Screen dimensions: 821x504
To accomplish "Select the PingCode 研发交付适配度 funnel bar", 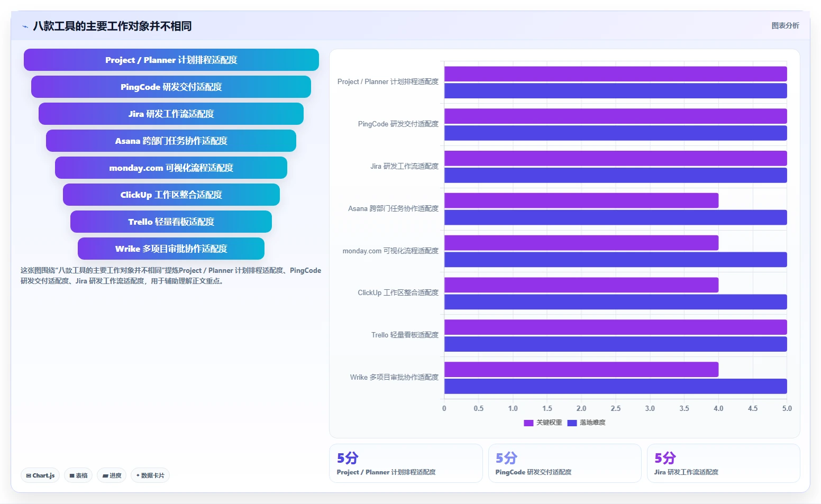I will point(171,87).
